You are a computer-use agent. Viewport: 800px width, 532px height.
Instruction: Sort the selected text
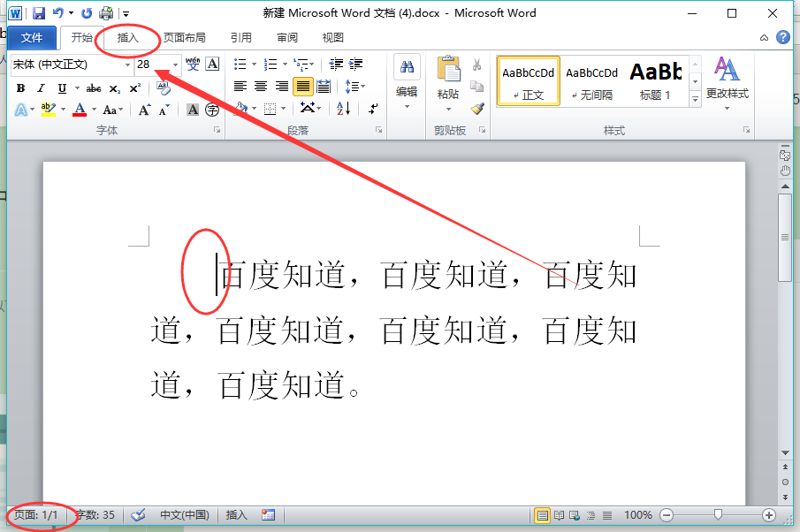(x=343, y=108)
